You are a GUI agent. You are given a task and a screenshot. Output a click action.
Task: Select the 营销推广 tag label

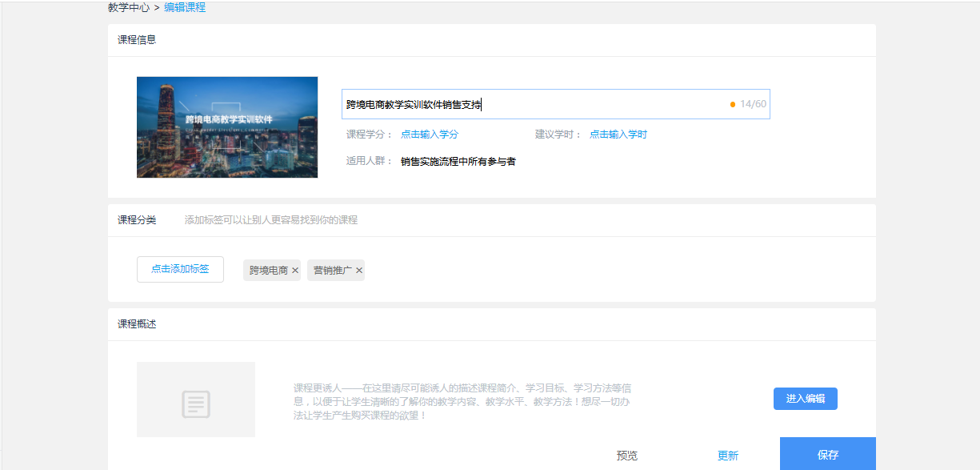point(333,271)
